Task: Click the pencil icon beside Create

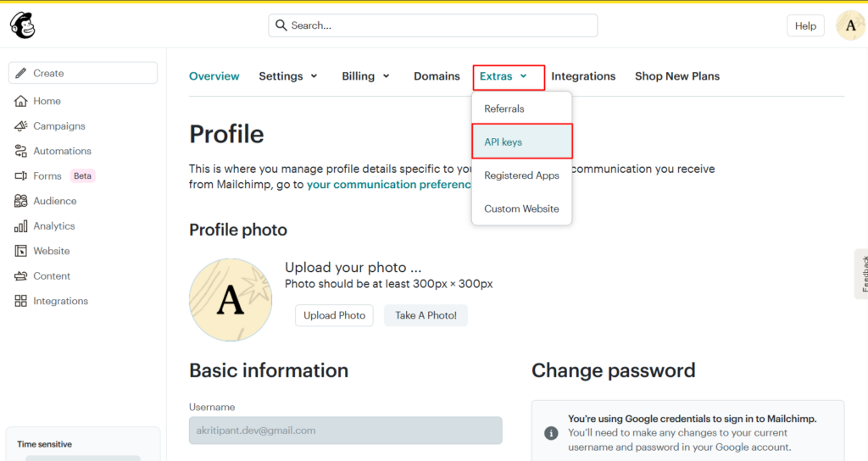Action: point(20,73)
